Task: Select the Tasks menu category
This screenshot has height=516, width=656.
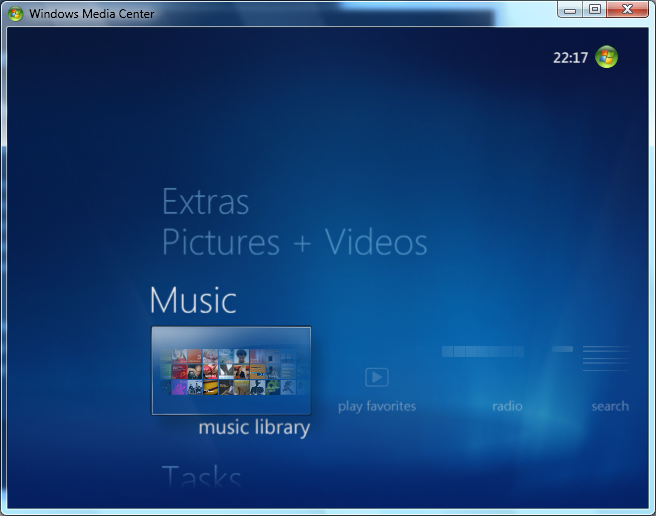Action: coord(202,476)
